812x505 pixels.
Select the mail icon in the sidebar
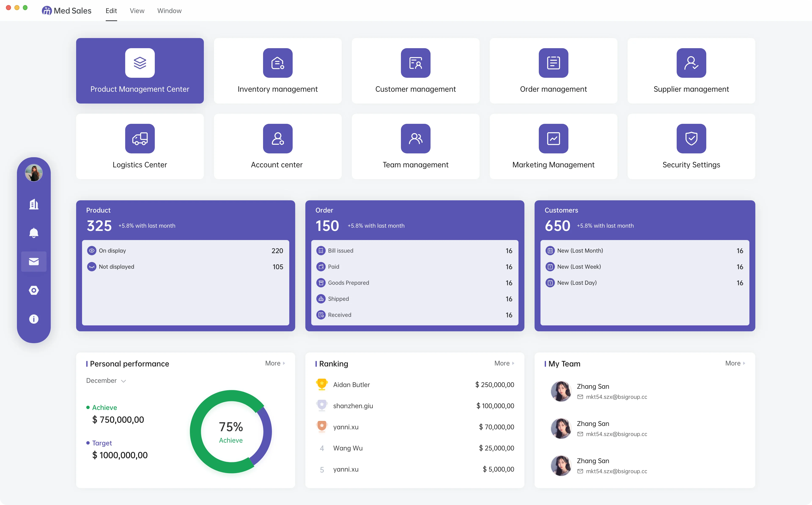pyautogui.click(x=33, y=262)
